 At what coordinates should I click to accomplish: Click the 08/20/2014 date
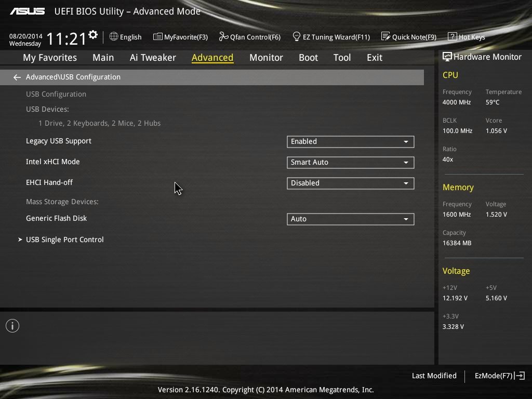26,36
